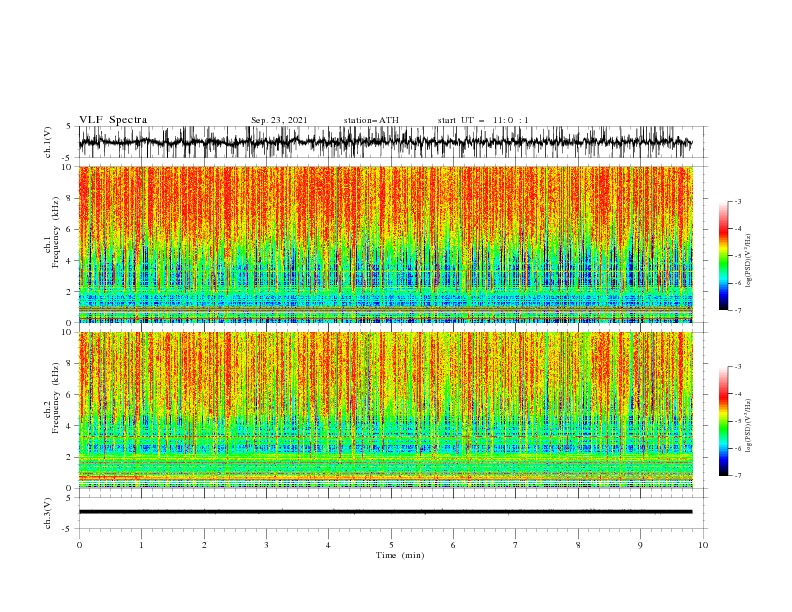Click the '-7' value on ch.2 colorbar
792x612 pixels.
[737, 476]
